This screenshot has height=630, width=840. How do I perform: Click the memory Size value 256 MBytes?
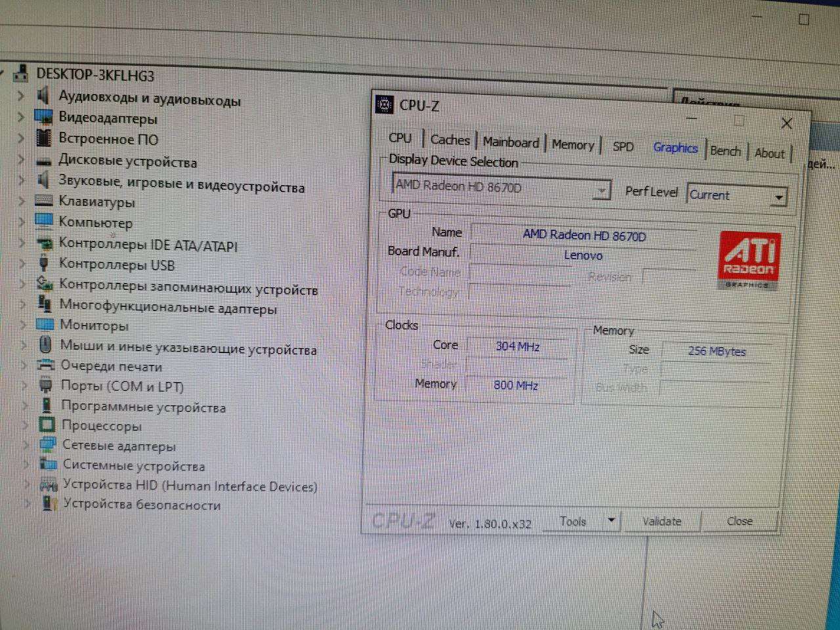[717, 351]
